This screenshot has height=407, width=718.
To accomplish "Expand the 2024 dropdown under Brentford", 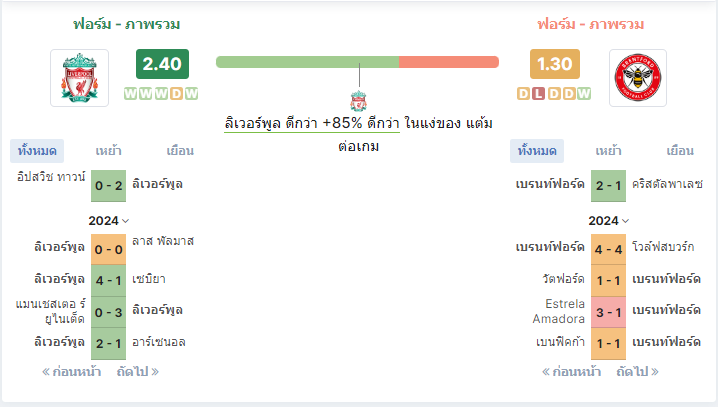I will (608, 220).
